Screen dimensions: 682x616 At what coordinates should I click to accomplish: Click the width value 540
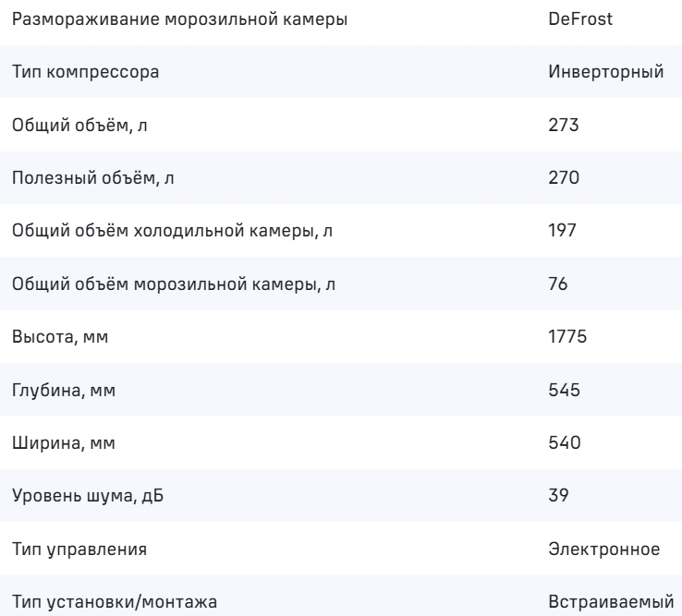[x=564, y=444]
